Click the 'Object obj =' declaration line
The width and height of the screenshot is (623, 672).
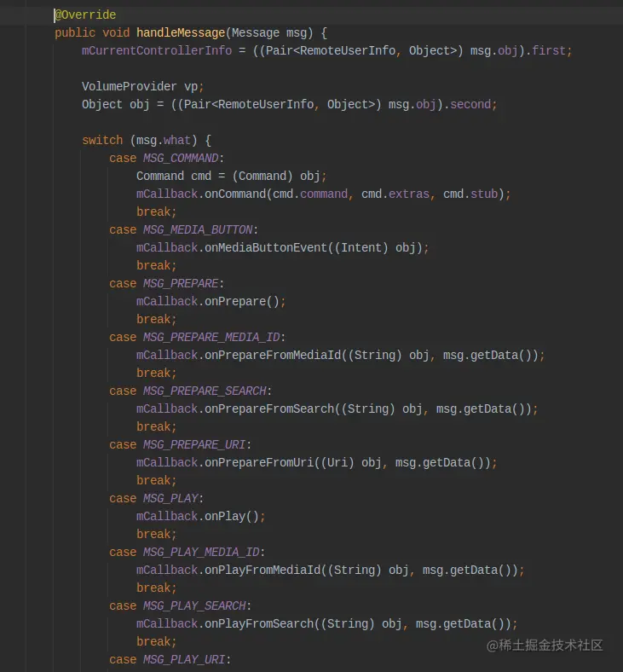point(289,105)
